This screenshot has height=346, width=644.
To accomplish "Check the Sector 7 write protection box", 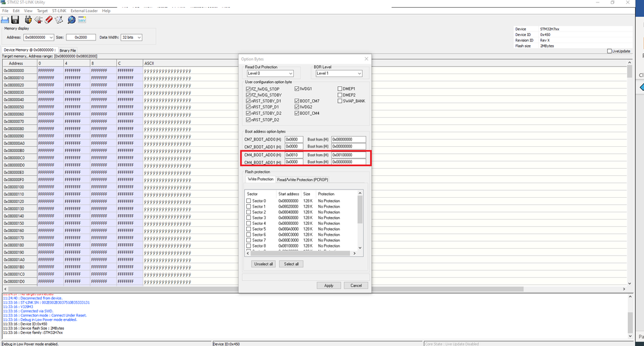I will (x=248, y=240).
